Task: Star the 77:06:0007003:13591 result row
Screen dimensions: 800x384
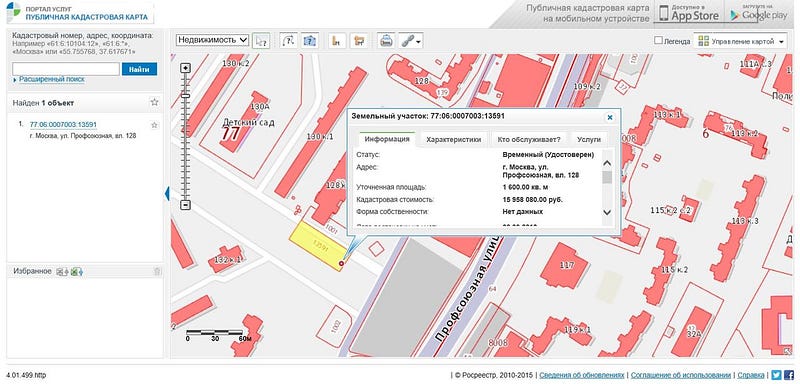Action: [155, 125]
